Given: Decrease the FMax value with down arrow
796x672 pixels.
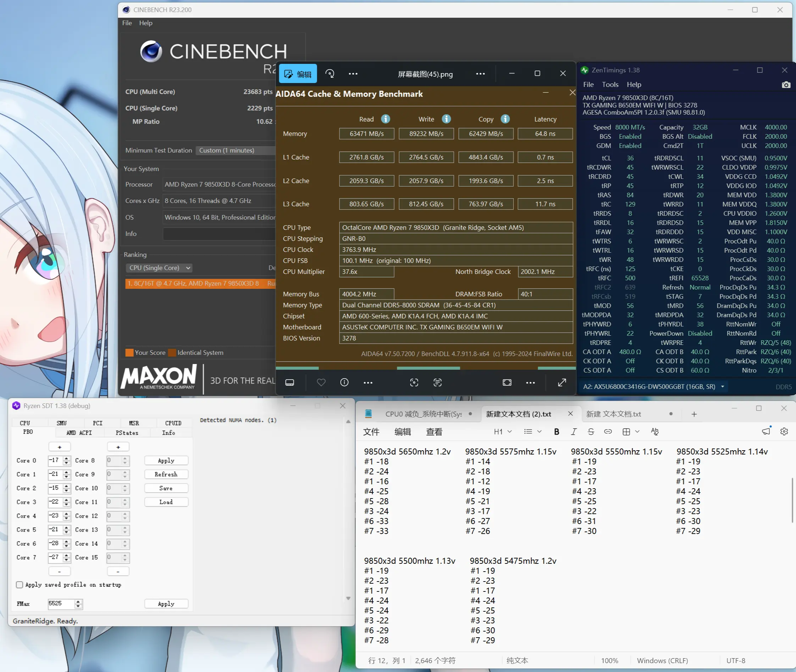Looking at the screenshot, I should (x=78, y=606).
